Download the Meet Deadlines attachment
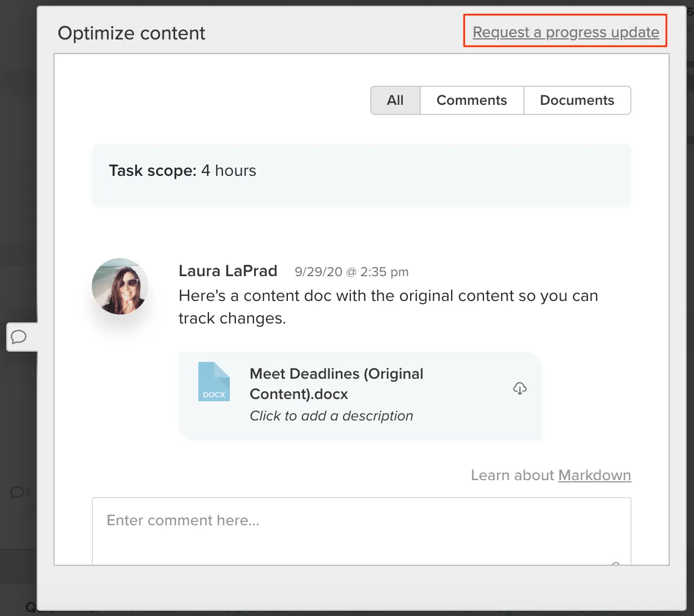 click(519, 388)
